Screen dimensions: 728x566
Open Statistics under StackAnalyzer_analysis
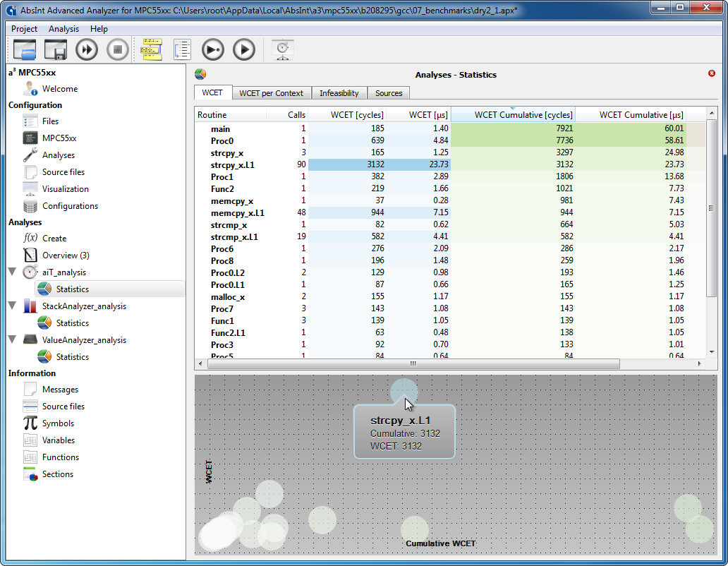(73, 323)
